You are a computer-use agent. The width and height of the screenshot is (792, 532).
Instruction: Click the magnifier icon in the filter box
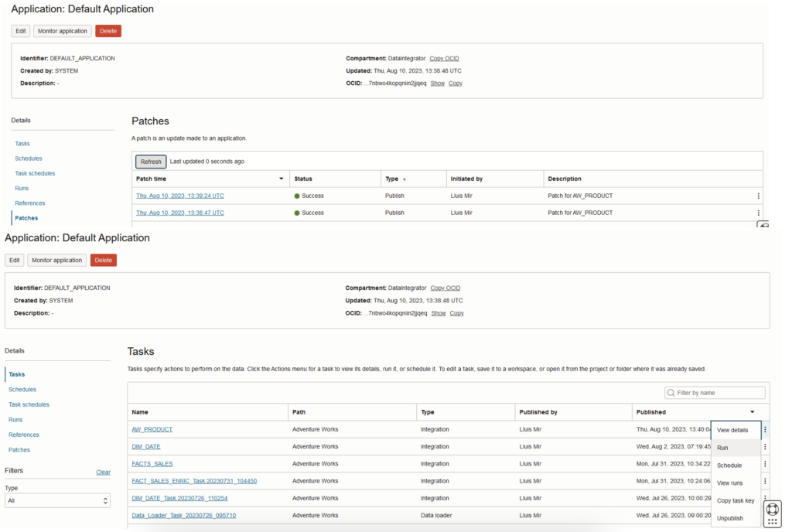coord(672,392)
